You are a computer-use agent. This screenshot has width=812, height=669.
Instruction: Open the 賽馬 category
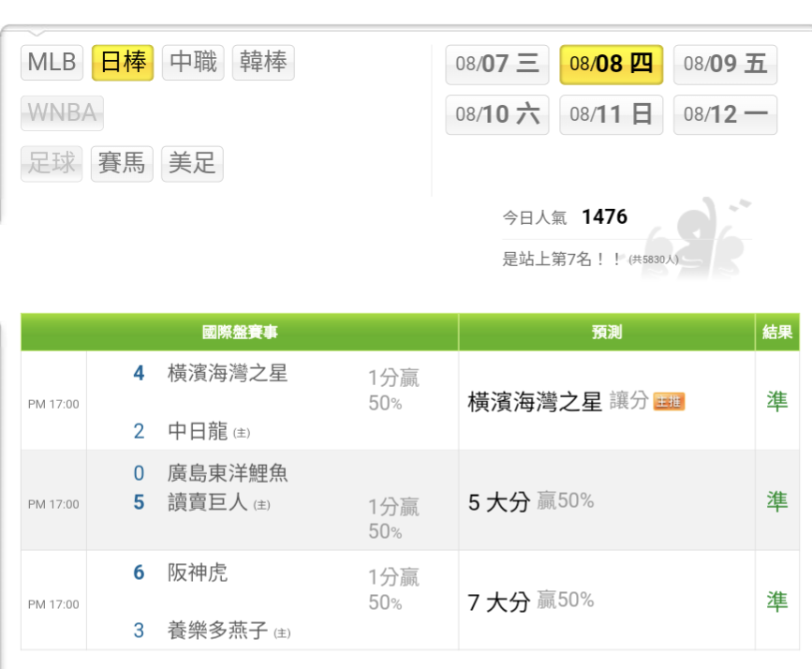(x=122, y=164)
